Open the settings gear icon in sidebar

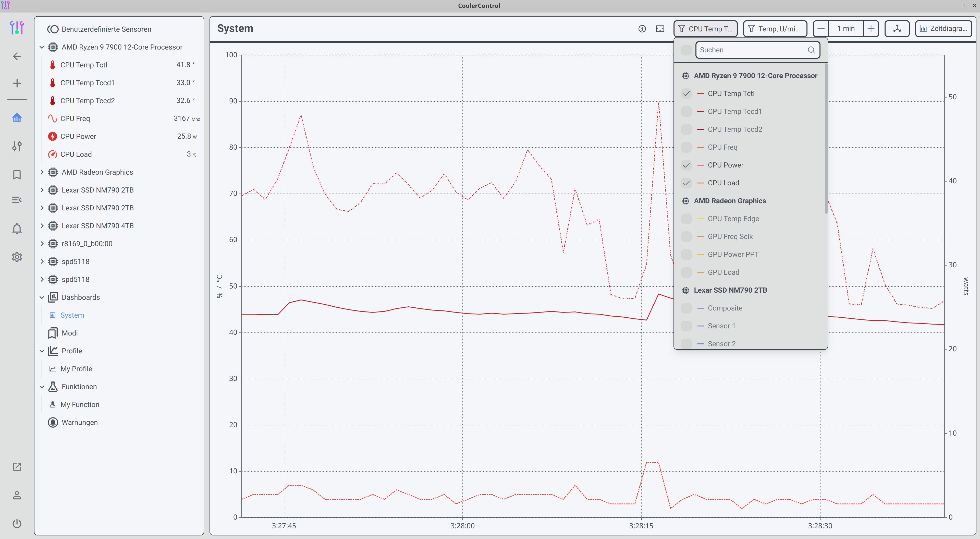coord(17,257)
